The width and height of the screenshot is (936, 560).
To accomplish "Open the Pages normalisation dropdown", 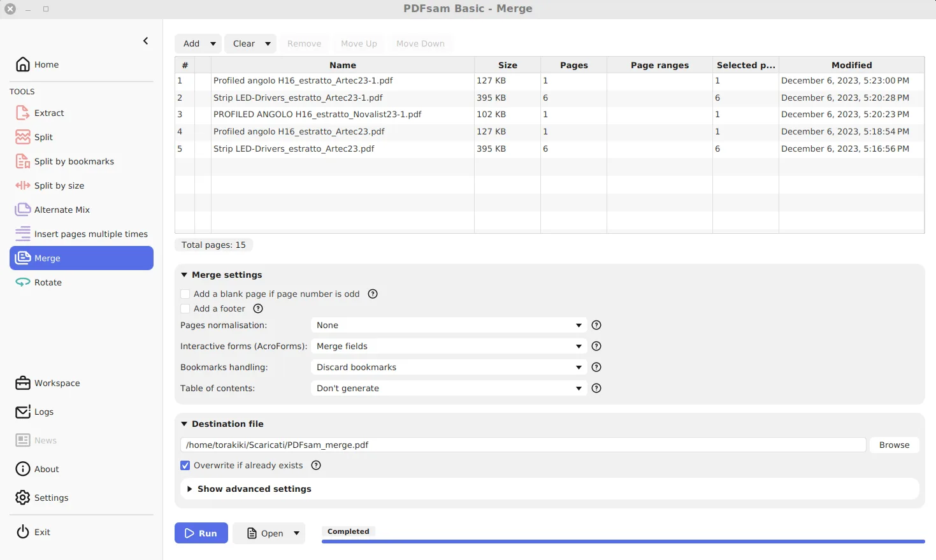I will pos(449,325).
